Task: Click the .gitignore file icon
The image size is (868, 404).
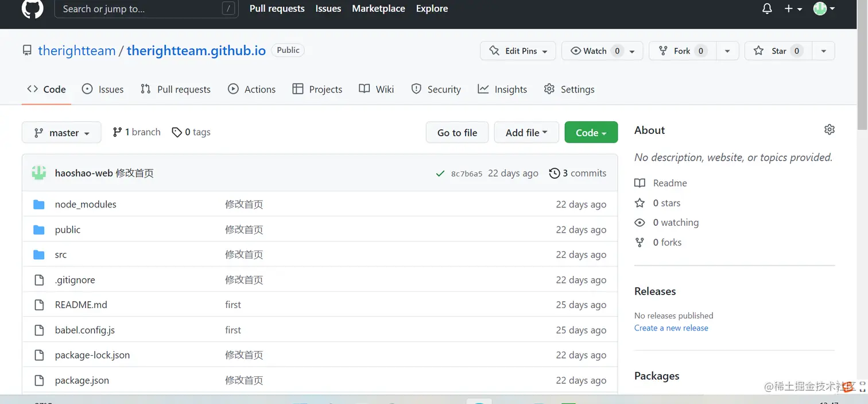Action: coord(39,280)
